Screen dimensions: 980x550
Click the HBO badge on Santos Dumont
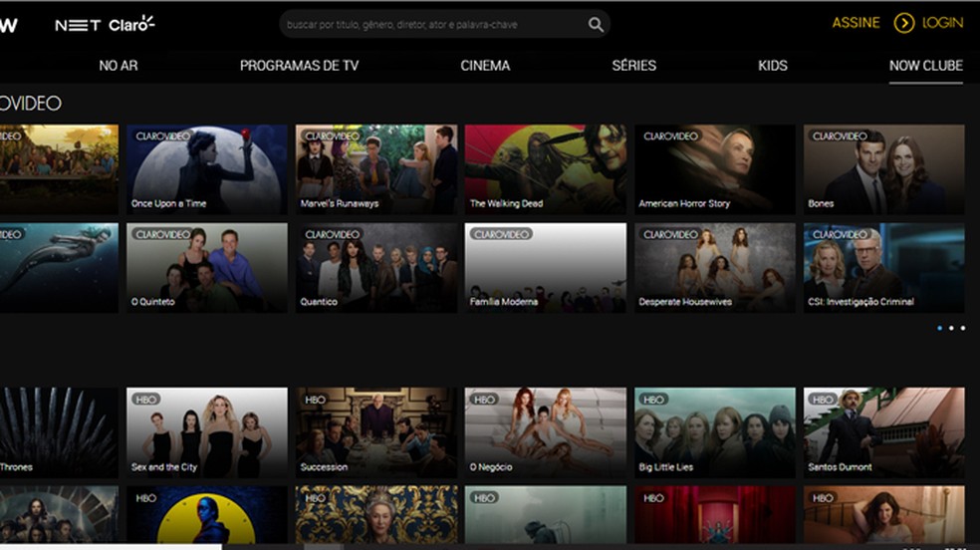pyautogui.click(x=823, y=400)
